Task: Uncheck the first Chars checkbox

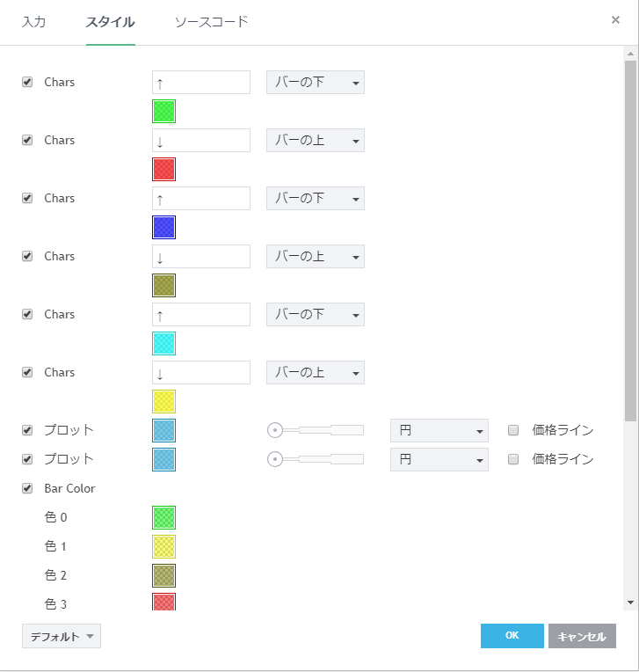Action: [x=27, y=82]
